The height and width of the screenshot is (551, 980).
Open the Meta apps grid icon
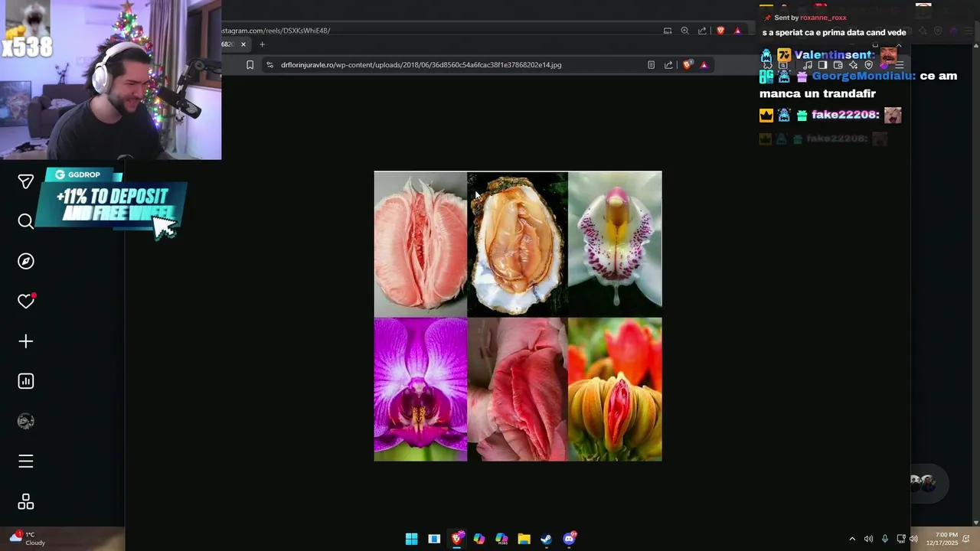pyautogui.click(x=26, y=502)
